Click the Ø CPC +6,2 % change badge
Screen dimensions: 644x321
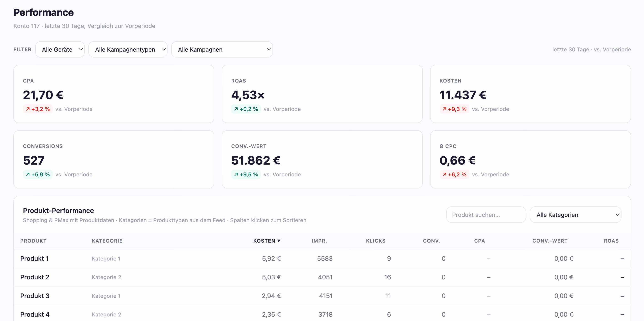[454, 174]
